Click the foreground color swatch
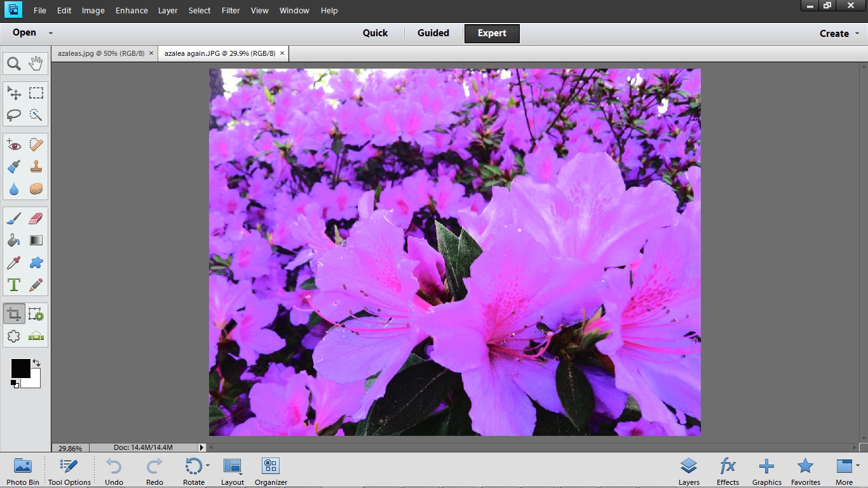 coord(20,368)
